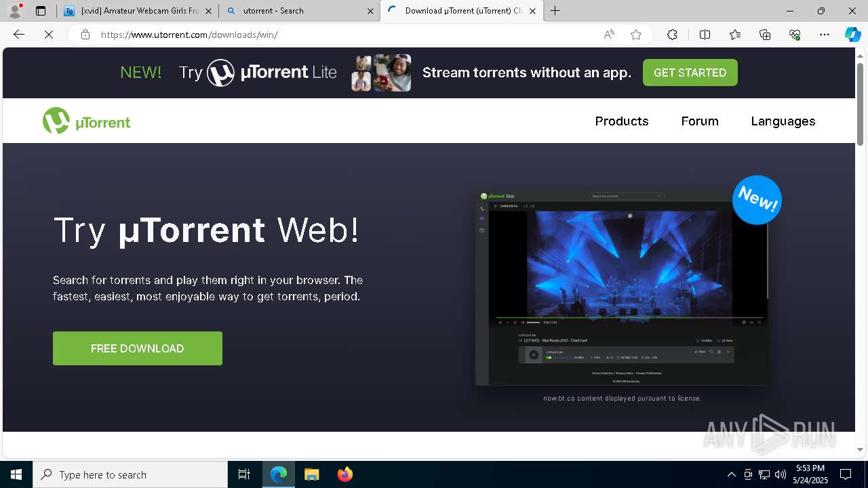Open notification center icon
The width and height of the screenshot is (868, 488).
846,474
